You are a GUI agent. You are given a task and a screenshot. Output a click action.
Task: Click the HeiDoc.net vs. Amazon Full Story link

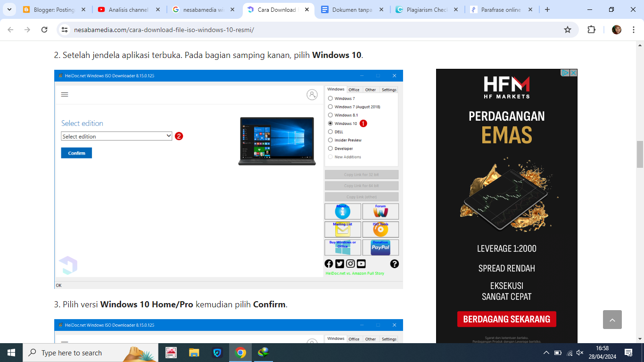tap(355, 273)
